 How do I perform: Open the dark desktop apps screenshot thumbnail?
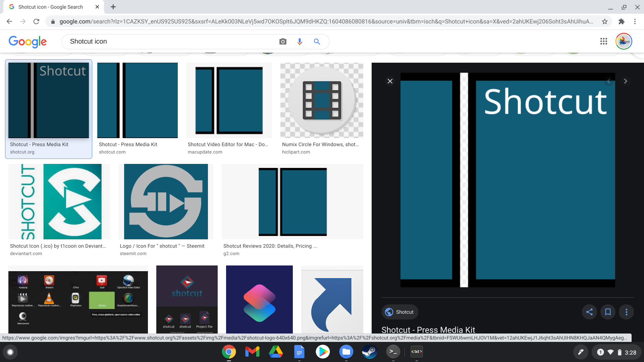[78, 299]
